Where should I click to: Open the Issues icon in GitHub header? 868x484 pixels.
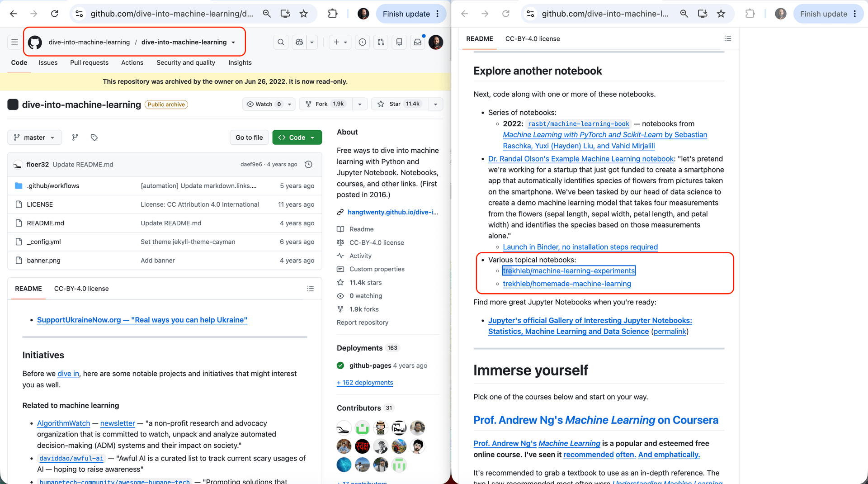click(362, 42)
